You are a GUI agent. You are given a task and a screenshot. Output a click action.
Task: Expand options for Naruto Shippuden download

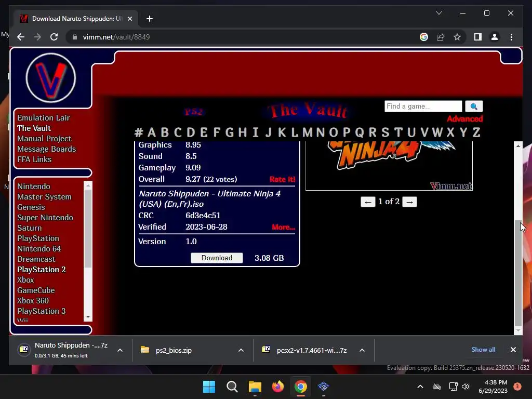[120, 350]
